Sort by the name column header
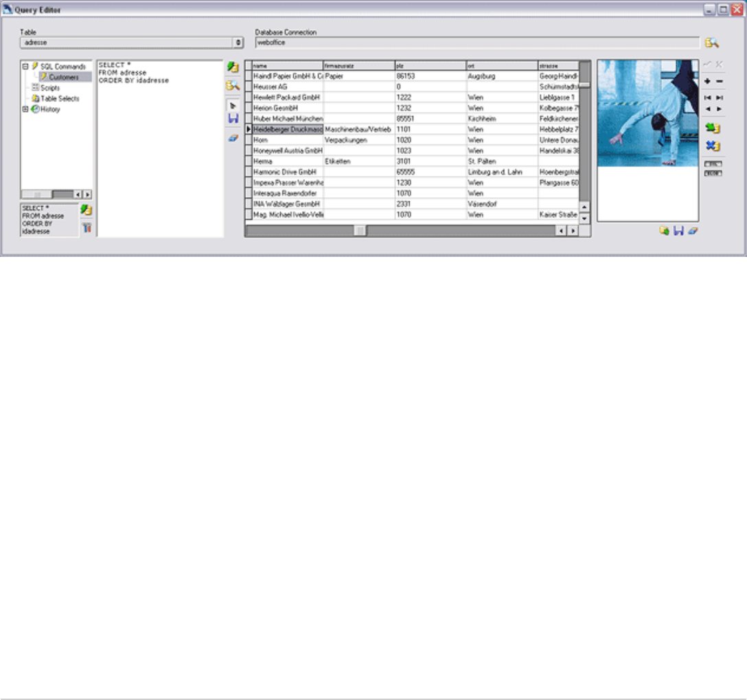 click(x=288, y=66)
